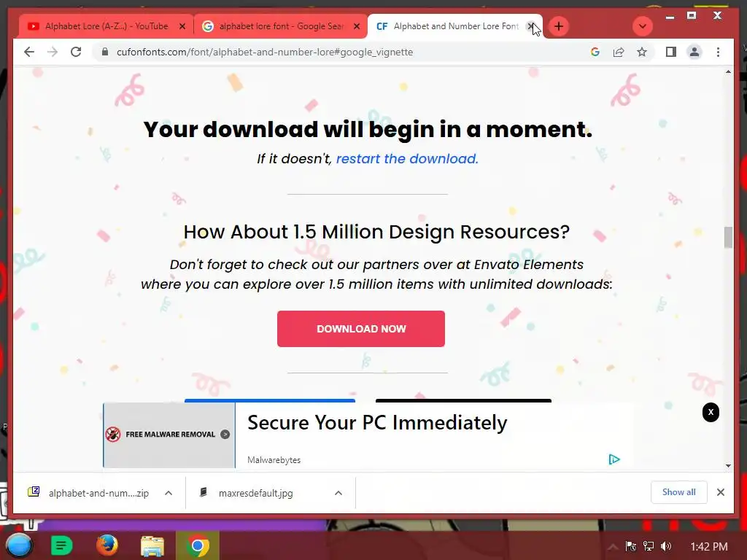Open the Chrome three-dot menu
Viewport: 747px width, 560px height.
coord(718,52)
